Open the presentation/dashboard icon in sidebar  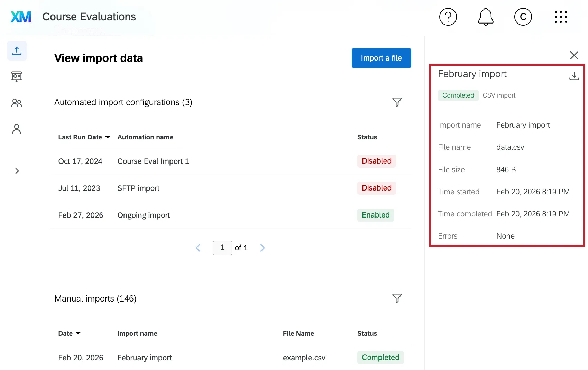(x=16, y=76)
